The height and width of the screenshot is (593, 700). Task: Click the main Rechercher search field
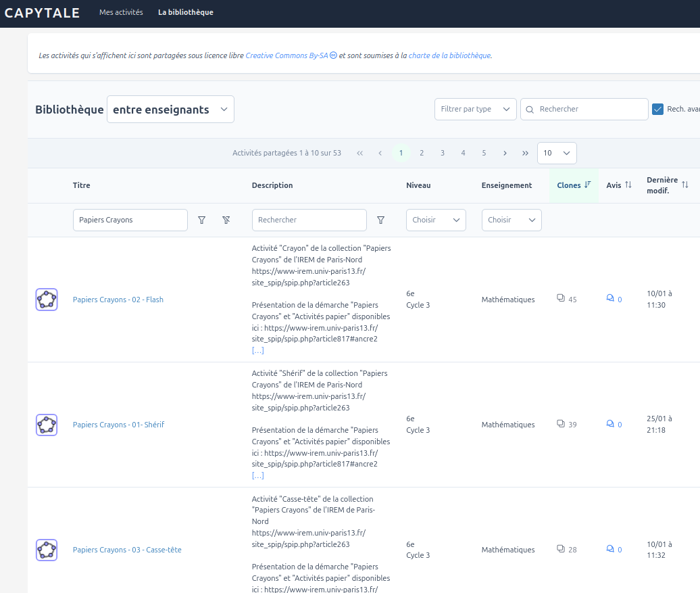coord(584,109)
